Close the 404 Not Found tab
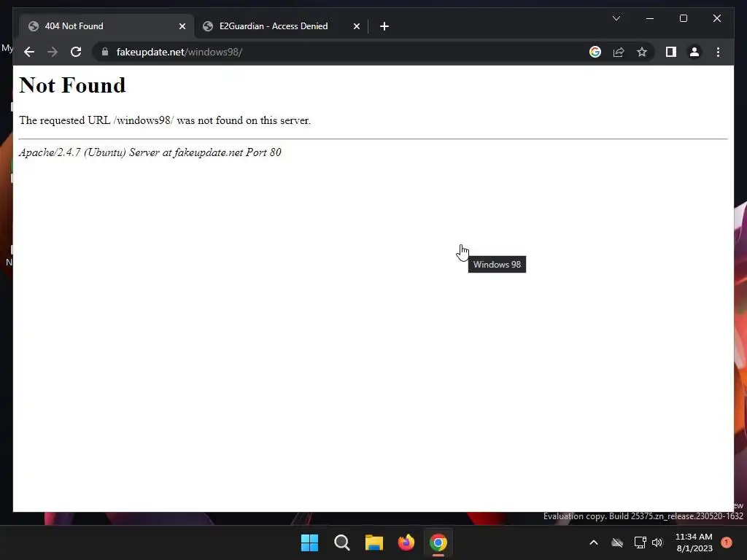Viewport: 747px width, 560px height. (182, 26)
